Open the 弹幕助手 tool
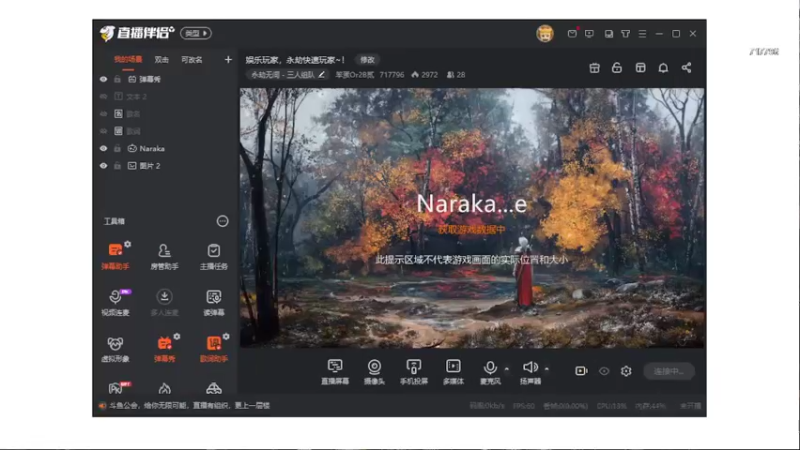Image resolution: width=800 pixels, height=450 pixels. (115, 255)
